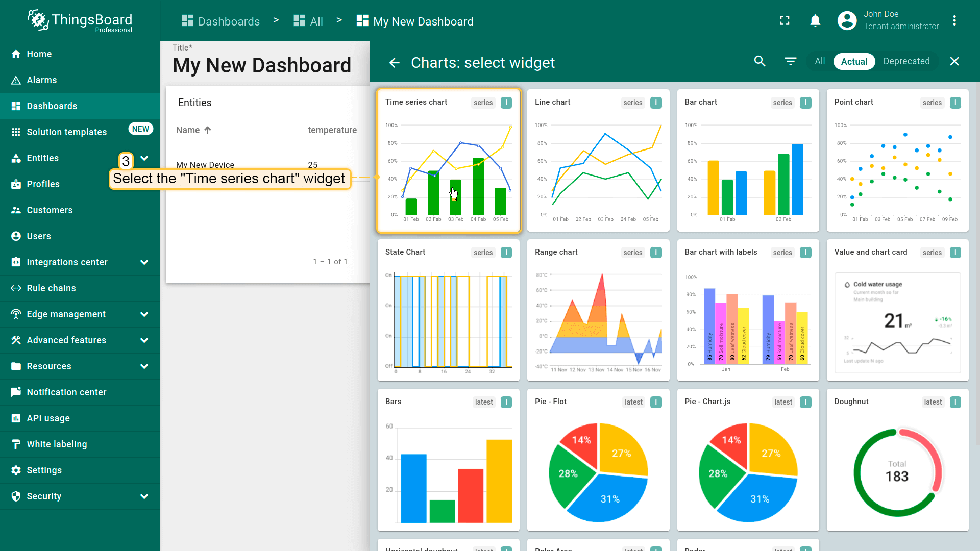This screenshot has height=551, width=980.
Task: Open Alarms in sidebar
Action: pyautogui.click(x=80, y=80)
